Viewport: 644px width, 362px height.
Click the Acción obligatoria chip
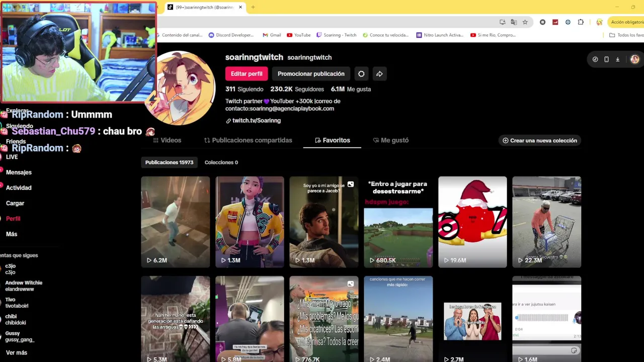click(x=626, y=22)
